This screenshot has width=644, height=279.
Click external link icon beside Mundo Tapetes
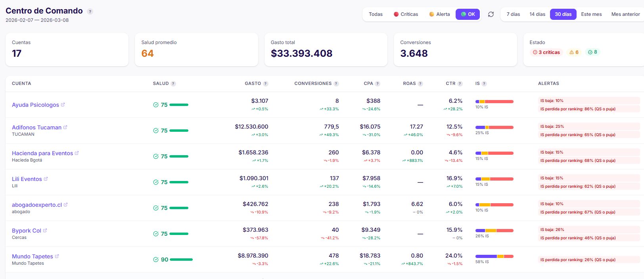click(57, 256)
